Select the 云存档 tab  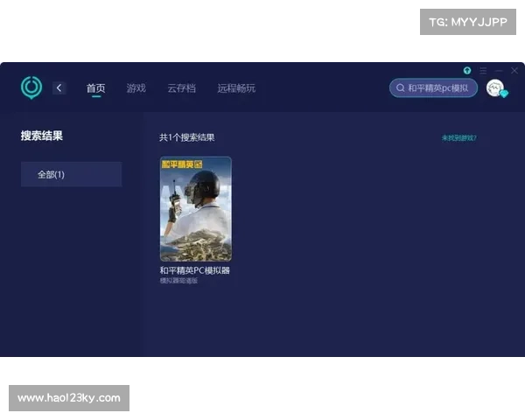[x=181, y=88]
